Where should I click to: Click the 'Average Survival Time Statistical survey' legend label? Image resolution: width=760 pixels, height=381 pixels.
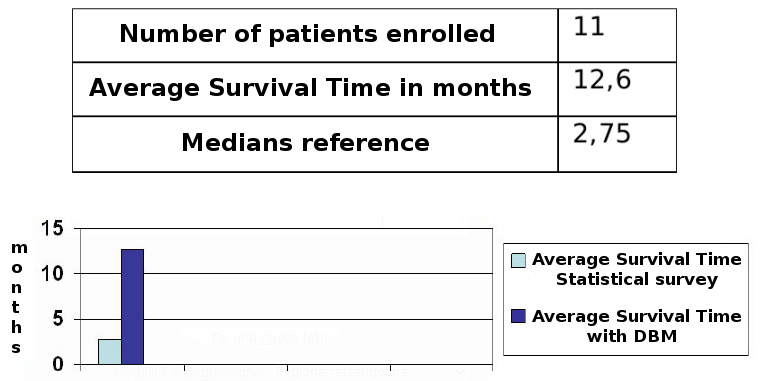(636, 270)
